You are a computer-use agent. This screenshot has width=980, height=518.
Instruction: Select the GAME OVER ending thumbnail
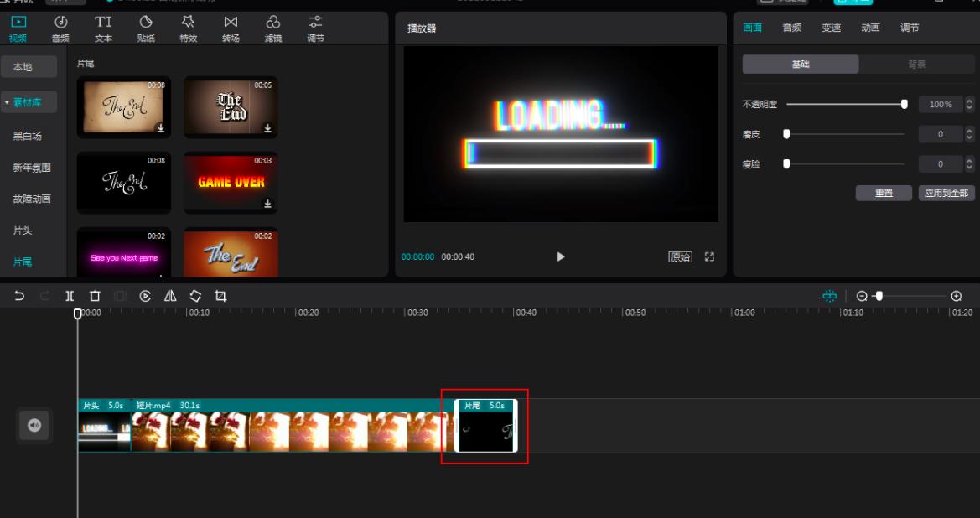231,182
